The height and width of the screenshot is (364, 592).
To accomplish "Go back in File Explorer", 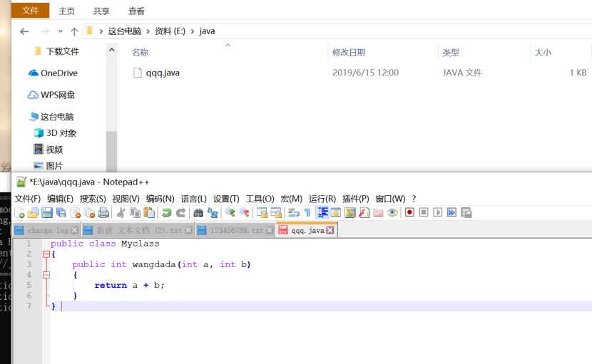I will click(24, 31).
